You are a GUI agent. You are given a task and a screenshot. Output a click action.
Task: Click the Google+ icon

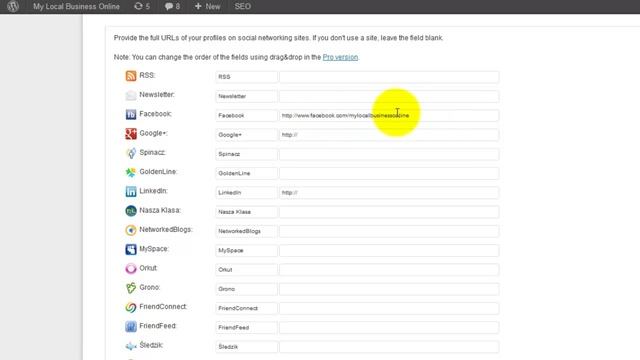coord(131,133)
